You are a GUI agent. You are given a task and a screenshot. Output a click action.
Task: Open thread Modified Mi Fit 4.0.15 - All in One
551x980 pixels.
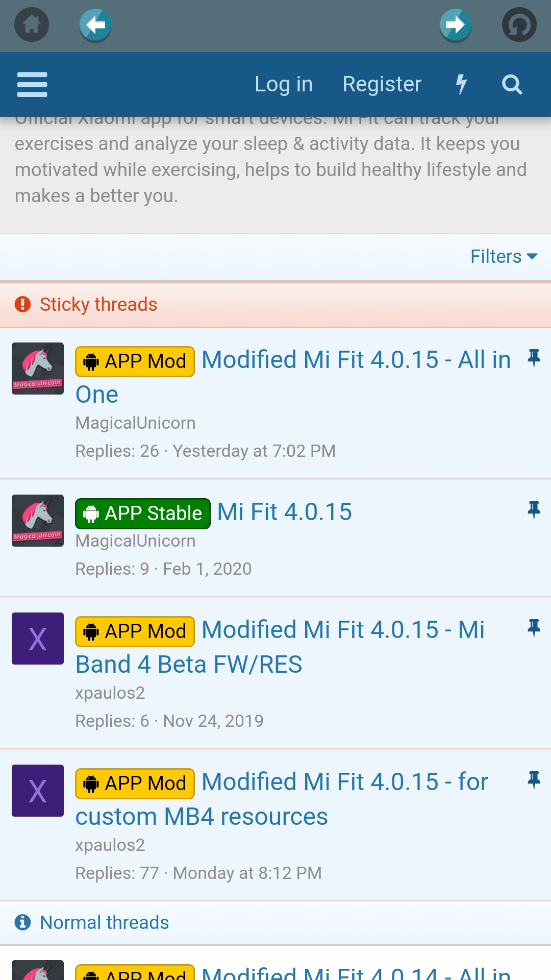(x=356, y=360)
